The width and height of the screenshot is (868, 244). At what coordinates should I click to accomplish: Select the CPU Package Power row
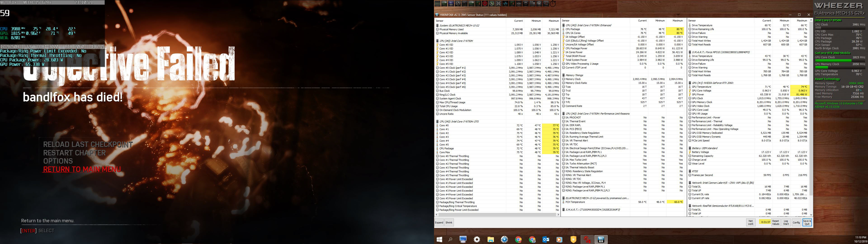[x=623, y=49]
